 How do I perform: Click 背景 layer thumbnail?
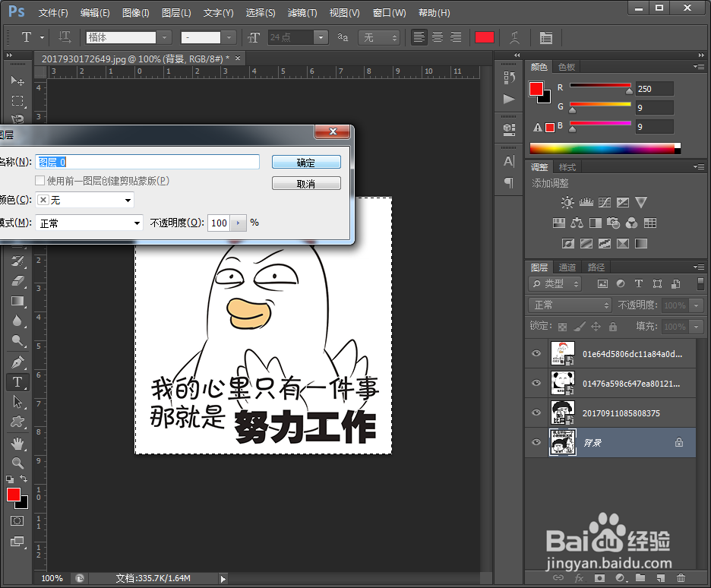[x=562, y=442]
